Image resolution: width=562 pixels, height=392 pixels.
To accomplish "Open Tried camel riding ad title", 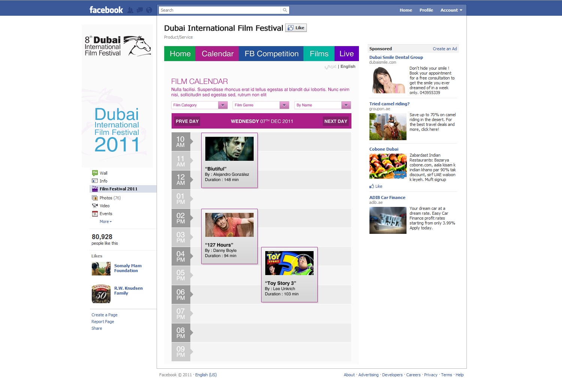I will 389,104.
